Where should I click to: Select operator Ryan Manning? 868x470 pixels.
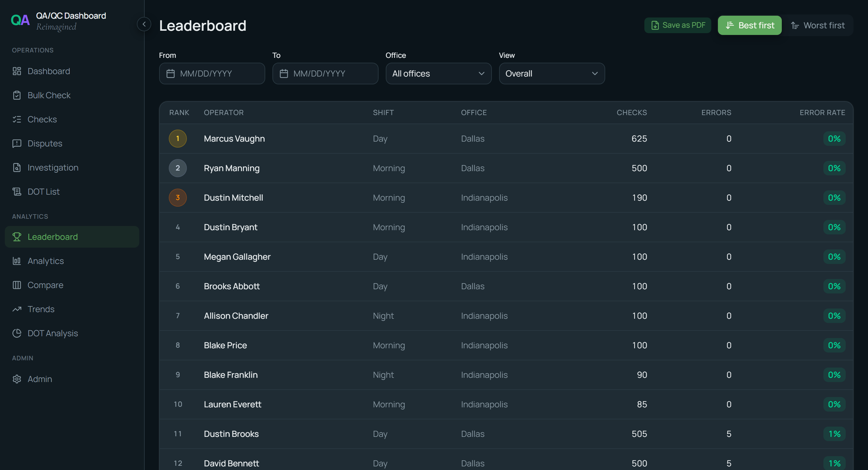click(x=231, y=168)
